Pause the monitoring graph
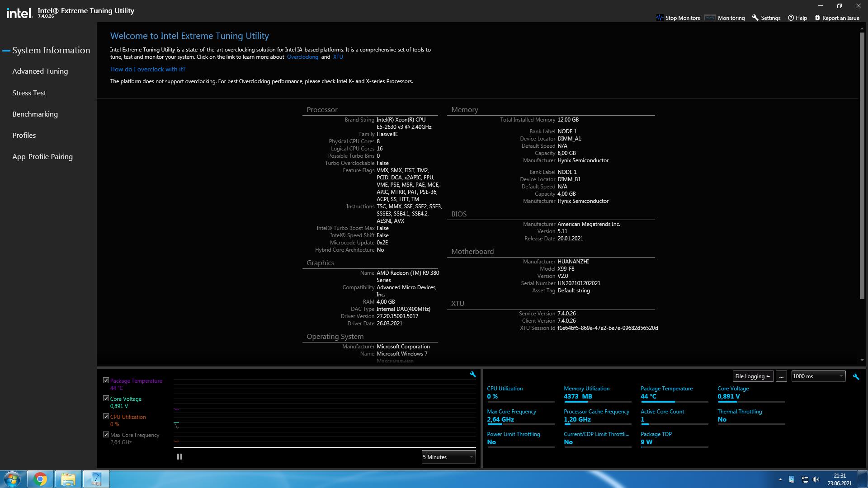This screenshot has width=868, height=488. point(179,457)
